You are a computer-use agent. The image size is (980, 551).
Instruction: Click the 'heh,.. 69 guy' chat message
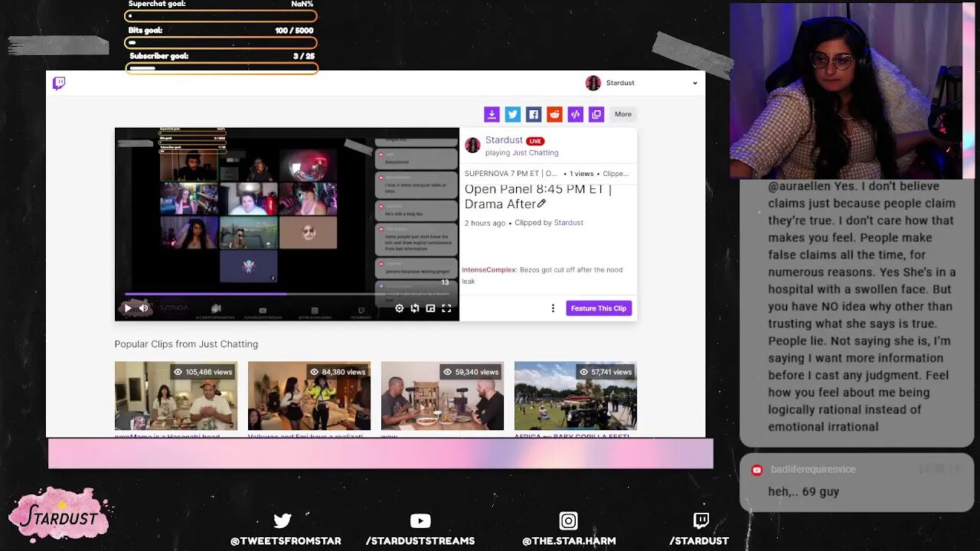[x=803, y=492]
